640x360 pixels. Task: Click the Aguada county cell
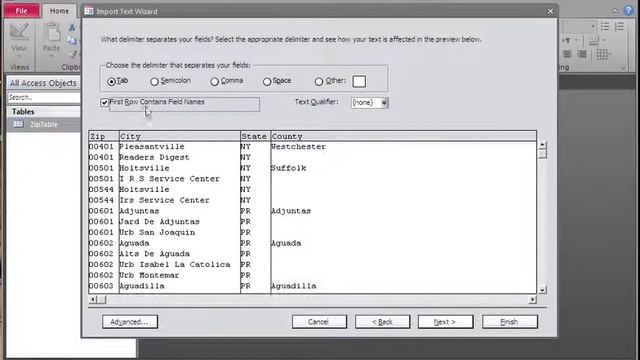(x=286, y=243)
